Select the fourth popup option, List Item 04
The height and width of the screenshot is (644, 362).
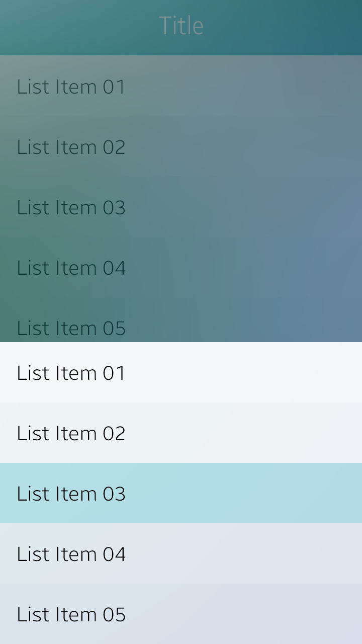[181, 553]
